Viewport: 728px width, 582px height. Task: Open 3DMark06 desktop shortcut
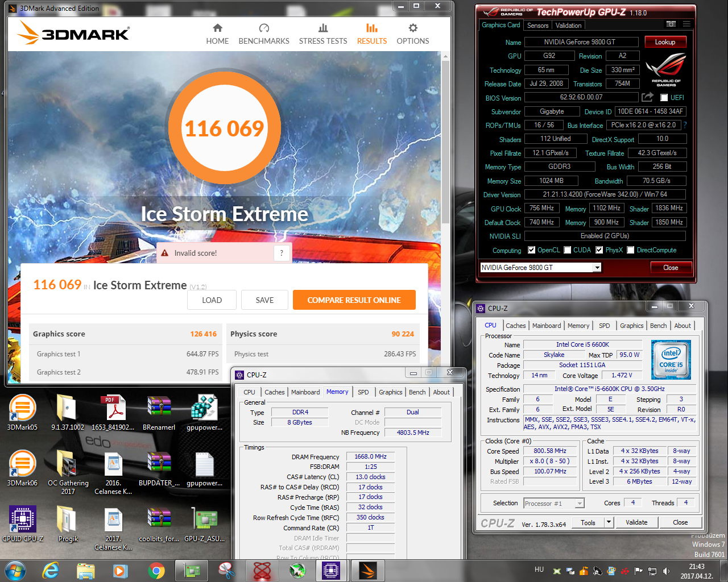22,467
